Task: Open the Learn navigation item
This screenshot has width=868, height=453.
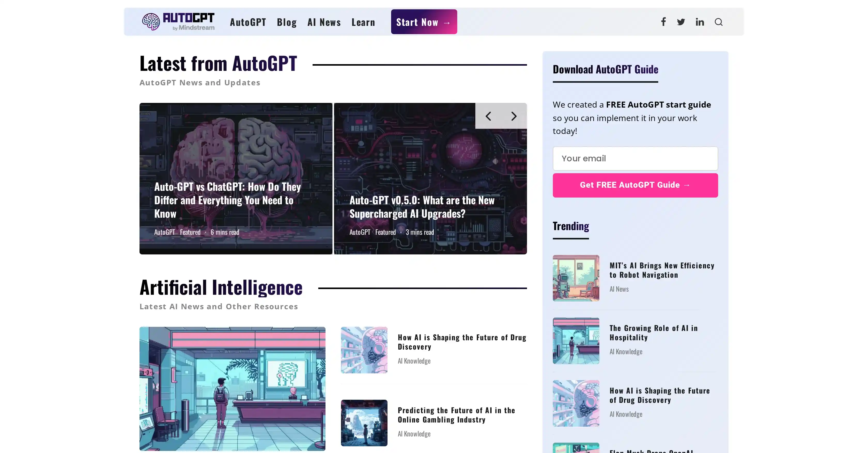Action: (x=363, y=22)
